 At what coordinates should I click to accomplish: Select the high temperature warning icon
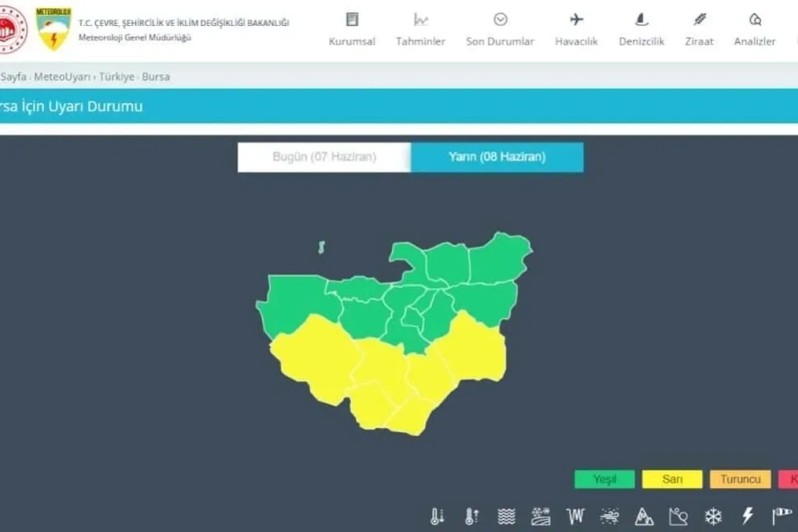tap(472, 516)
